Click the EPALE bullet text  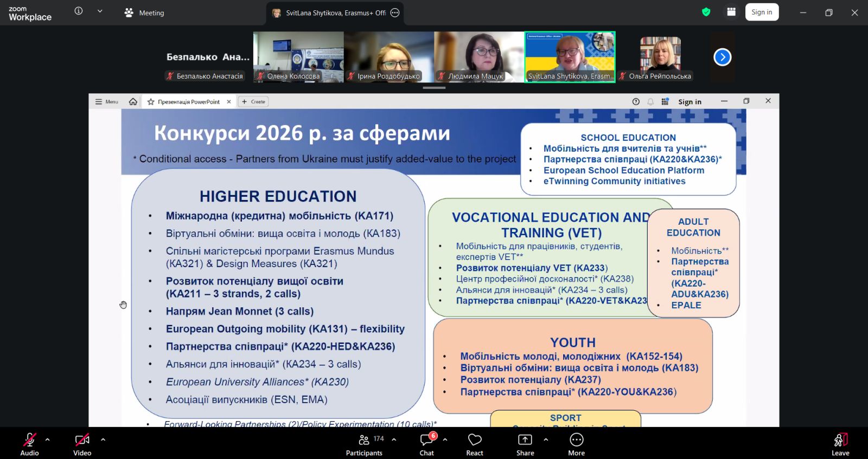click(x=686, y=305)
